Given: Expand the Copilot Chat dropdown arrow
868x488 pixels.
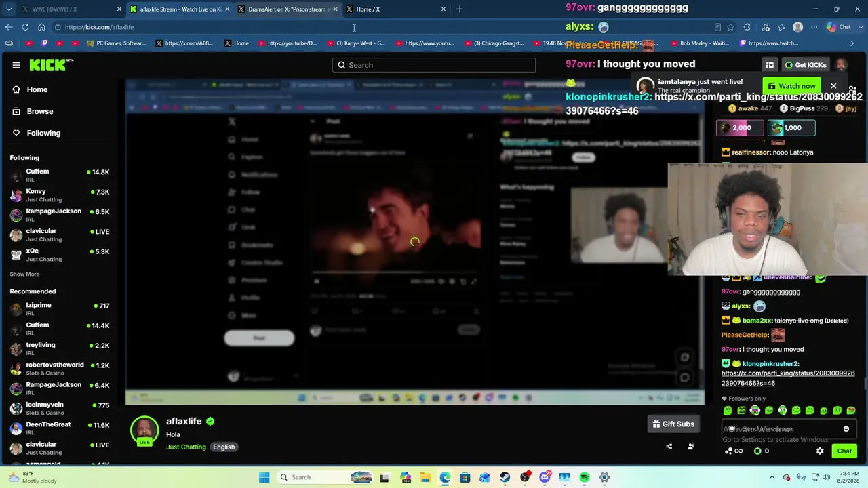Looking at the screenshot, I should [860, 27].
